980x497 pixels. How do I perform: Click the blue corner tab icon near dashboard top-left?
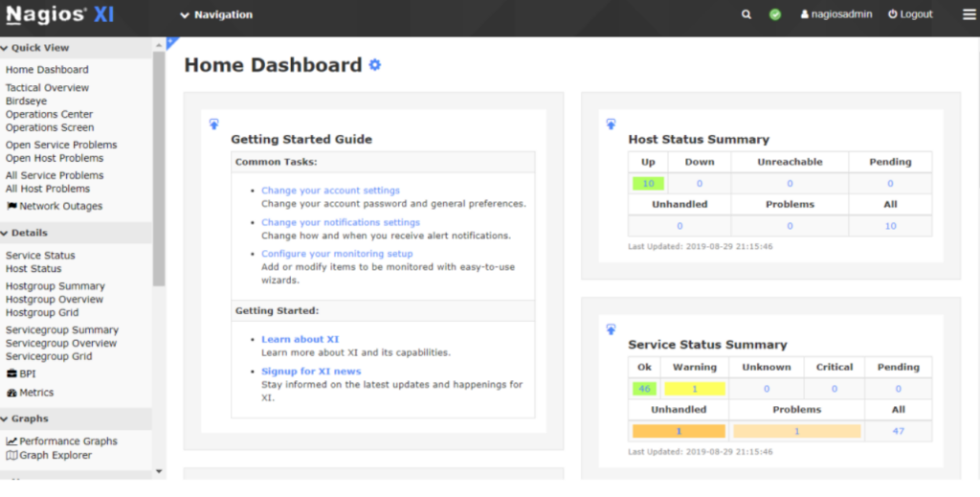coord(171,42)
